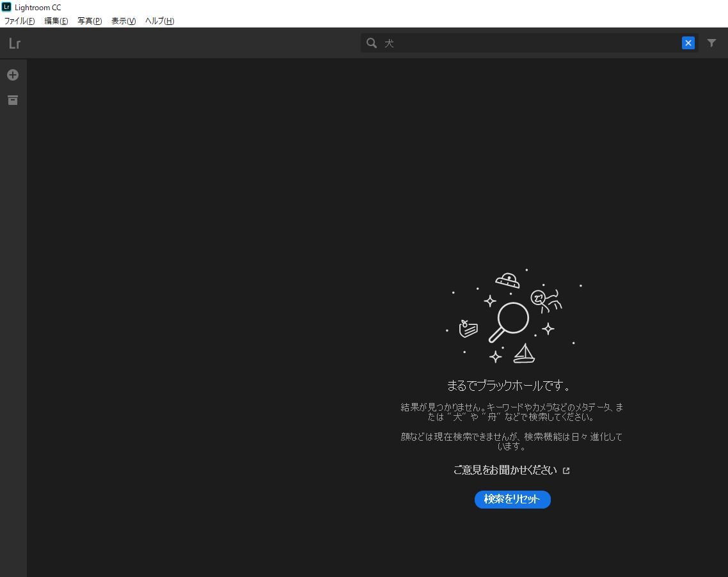Click the Lightroom CC icon in the title bar

[x=6, y=6]
